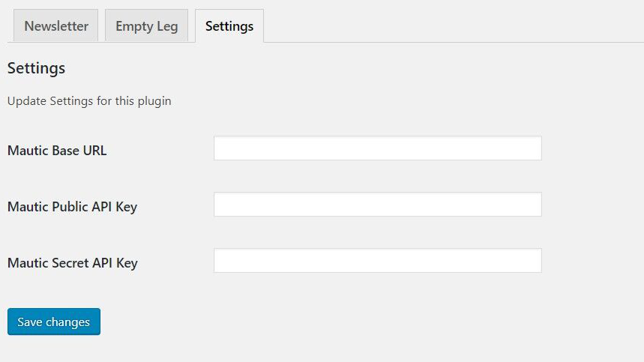Click into the Mautic Secret API Key field

pyautogui.click(x=377, y=261)
